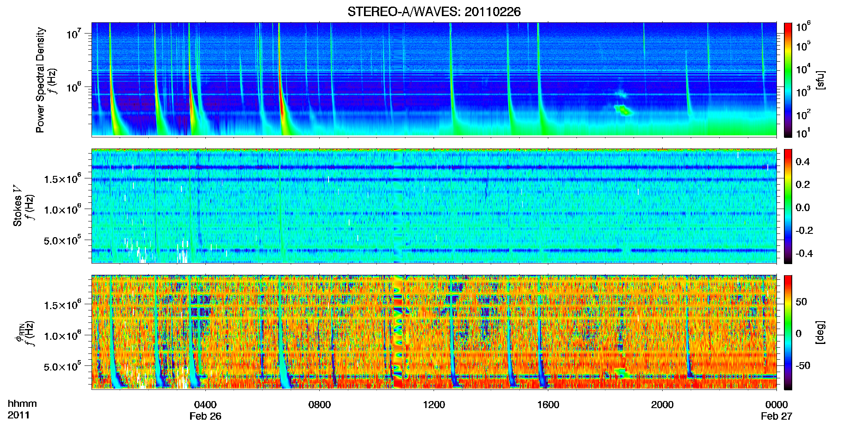Screen dimensions: 868x447
Task: Click the 1600 time axis label
Action: [x=548, y=404]
